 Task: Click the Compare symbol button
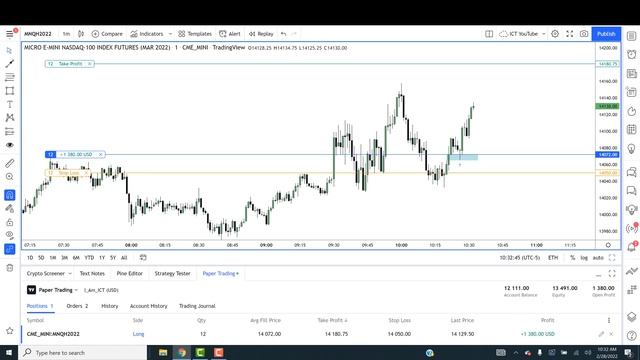pyautogui.click(x=107, y=34)
